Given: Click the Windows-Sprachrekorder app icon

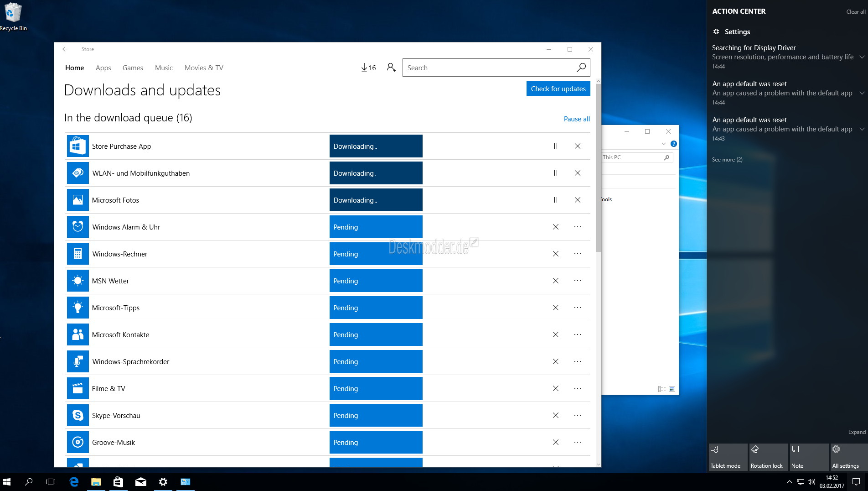Looking at the screenshot, I should tap(77, 361).
